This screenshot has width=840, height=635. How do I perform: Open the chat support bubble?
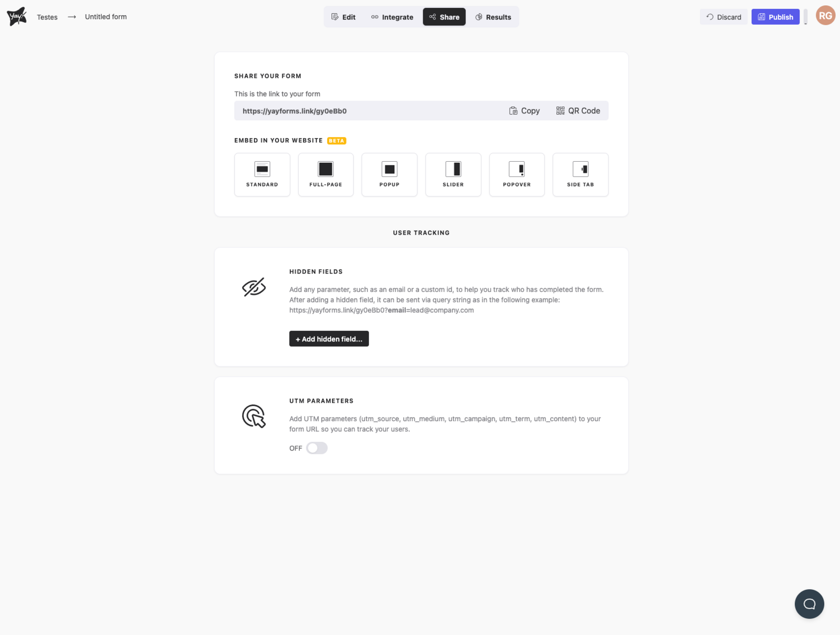809,604
